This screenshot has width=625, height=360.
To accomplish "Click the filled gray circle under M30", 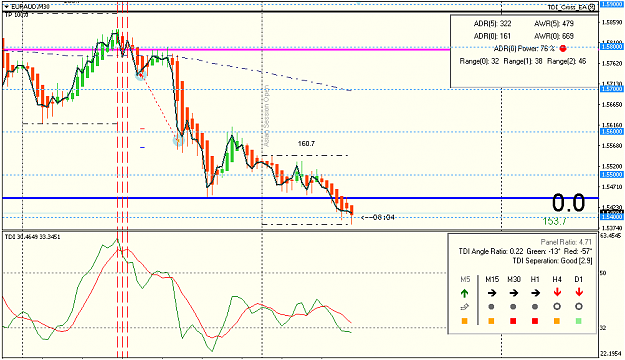I will (513, 307).
